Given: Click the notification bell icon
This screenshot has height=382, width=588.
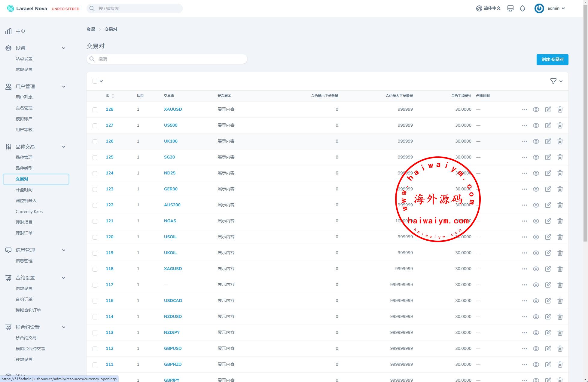Looking at the screenshot, I should pyautogui.click(x=522, y=8).
